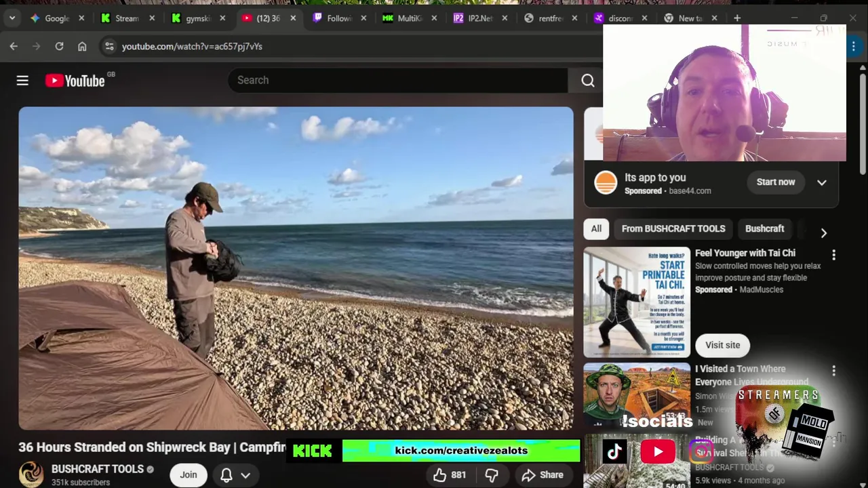
Task: Click the base44 ad logo icon
Action: [606, 182]
